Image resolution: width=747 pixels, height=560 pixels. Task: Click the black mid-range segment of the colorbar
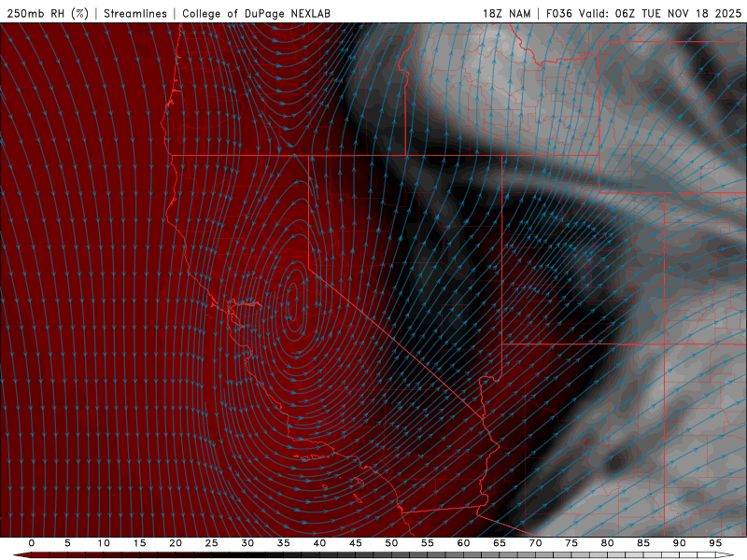pos(258,555)
